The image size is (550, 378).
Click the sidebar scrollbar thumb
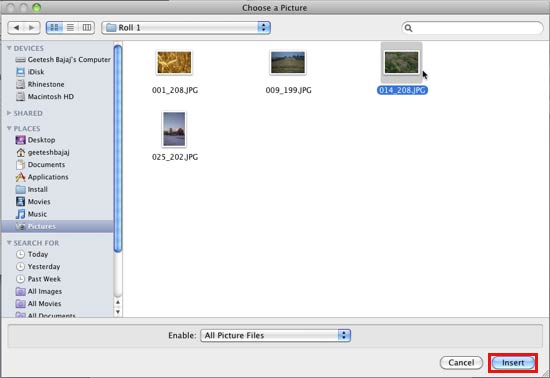point(118,148)
